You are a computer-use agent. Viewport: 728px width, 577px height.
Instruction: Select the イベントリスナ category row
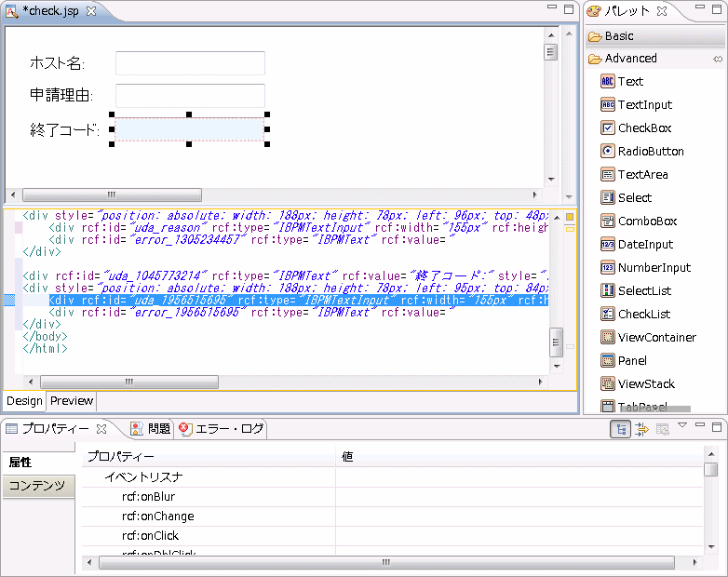point(392,477)
